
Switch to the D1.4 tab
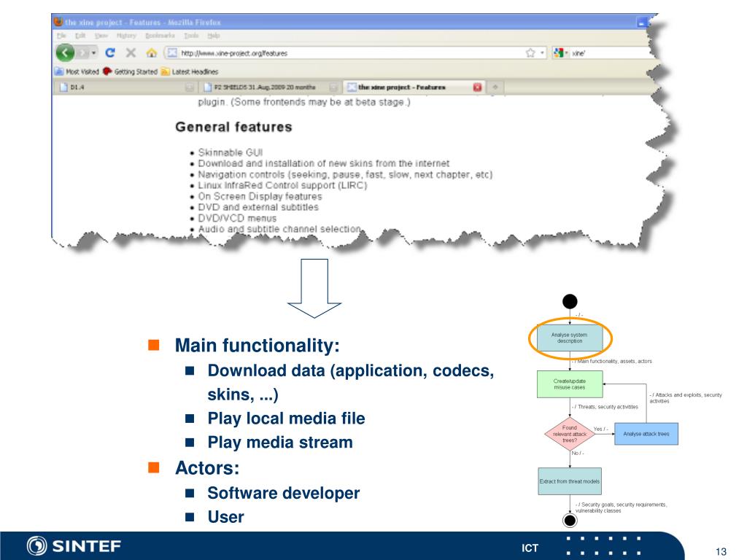coord(125,87)
